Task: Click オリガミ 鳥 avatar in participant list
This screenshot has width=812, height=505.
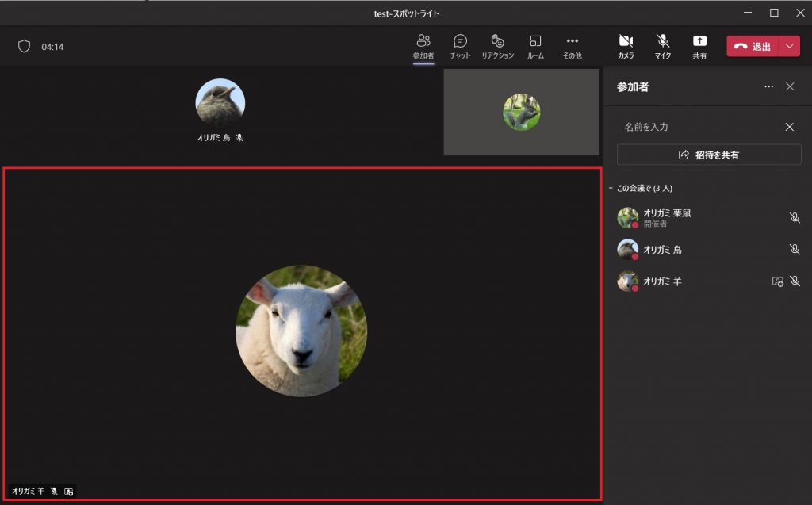Action: click(628, 250)
